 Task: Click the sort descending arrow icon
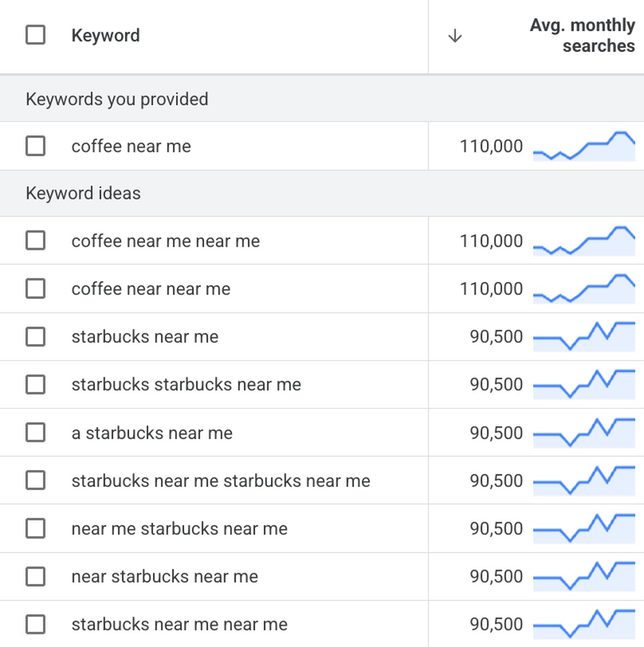point(455,35)
